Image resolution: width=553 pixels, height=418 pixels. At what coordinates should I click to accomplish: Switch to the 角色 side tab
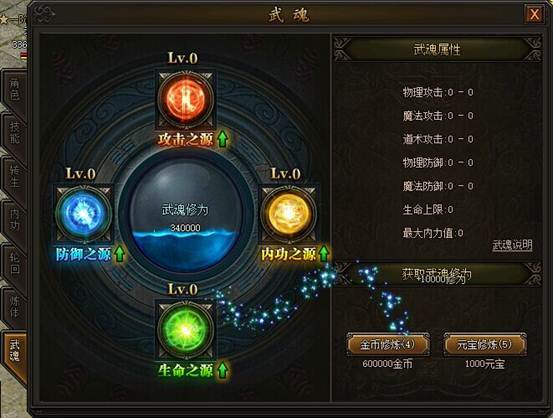[14, 90]
